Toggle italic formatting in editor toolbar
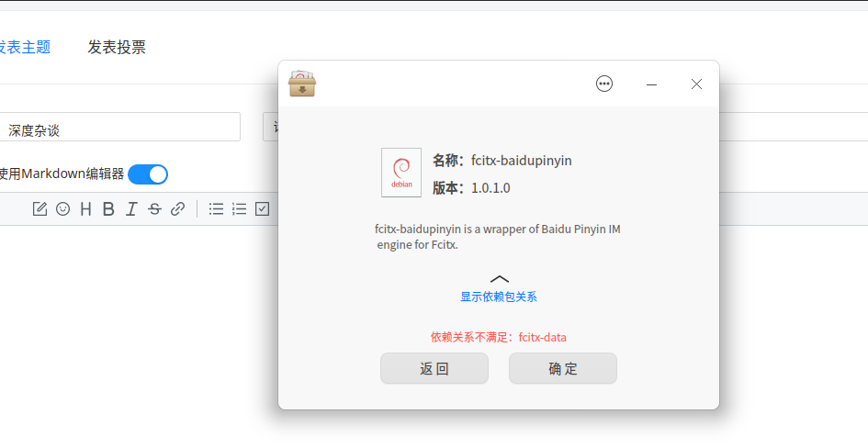This screenshot has height=448, width=868. tap(131, 209)
